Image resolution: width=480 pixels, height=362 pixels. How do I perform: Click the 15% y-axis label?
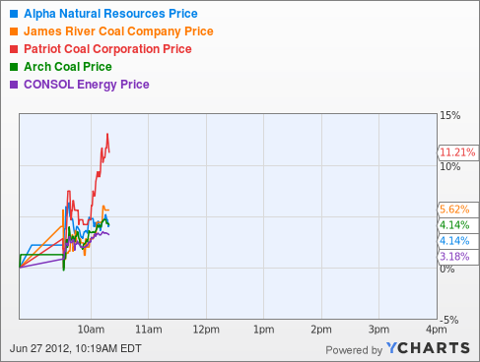[x=450, y=115]
